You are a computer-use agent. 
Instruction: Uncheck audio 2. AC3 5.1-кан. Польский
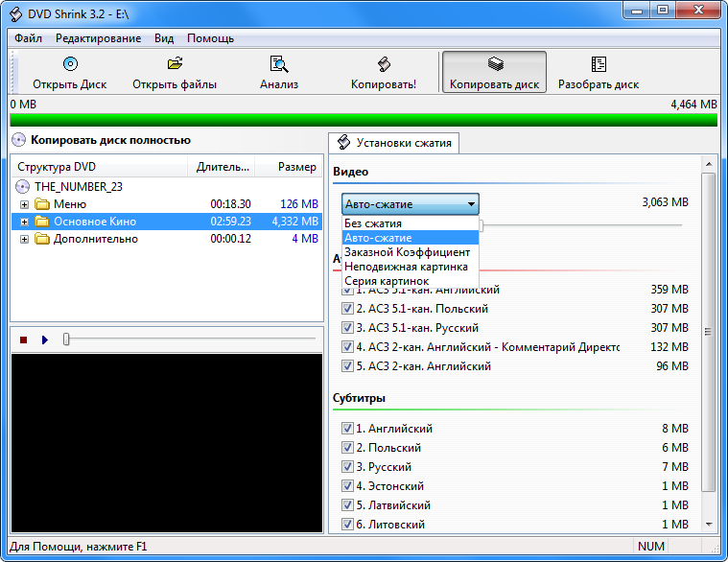(x=347, y=308)
